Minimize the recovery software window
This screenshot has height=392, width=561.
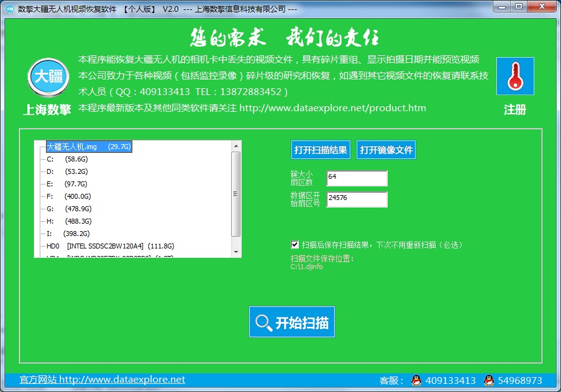[x=502, y=7]
